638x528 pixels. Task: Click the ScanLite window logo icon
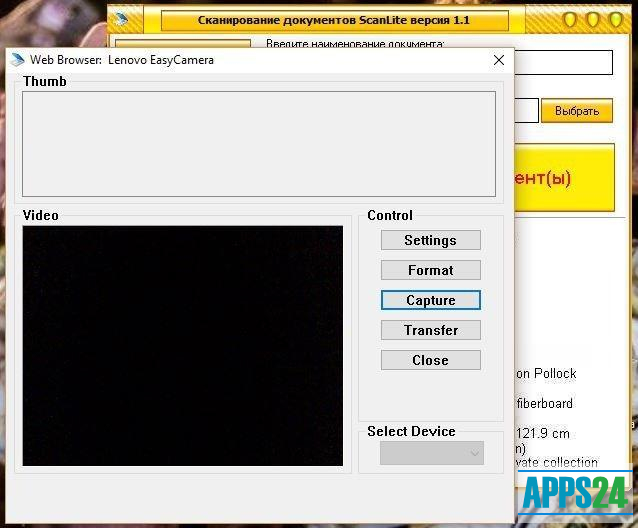point(121,19)
